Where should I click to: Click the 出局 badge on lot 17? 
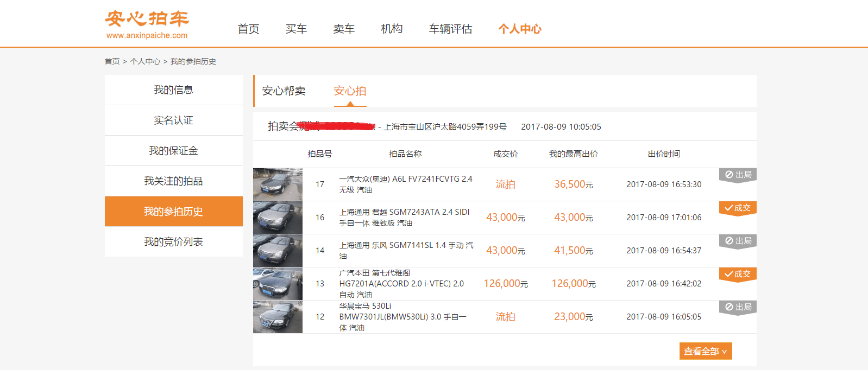pos(738,175)
